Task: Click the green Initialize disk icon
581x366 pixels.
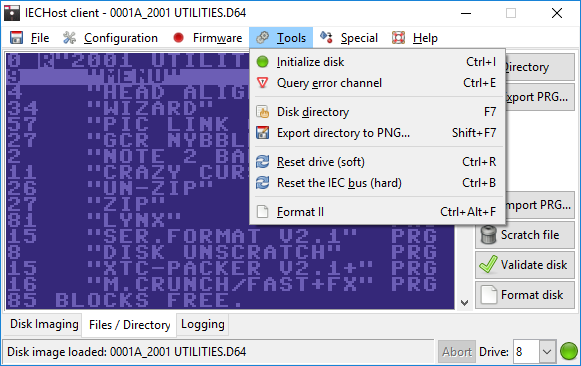Action: [262, 62]
